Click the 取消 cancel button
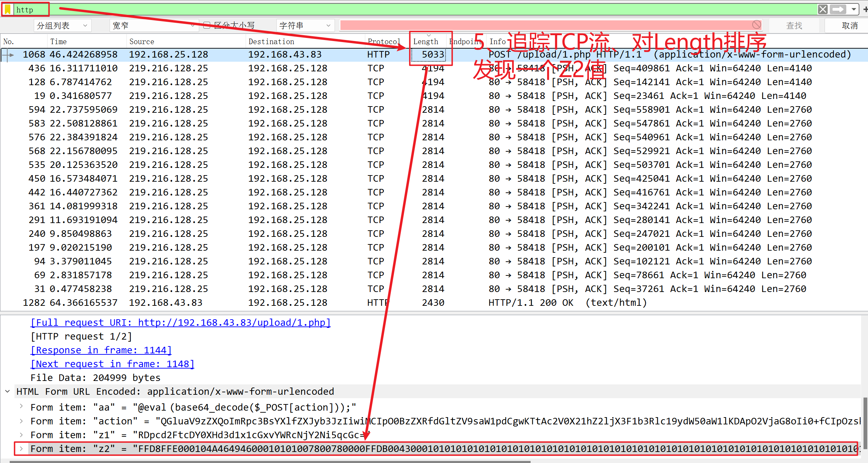Image resolution: width=868 pixels, height=463 pixels. [x=849, y=26]
